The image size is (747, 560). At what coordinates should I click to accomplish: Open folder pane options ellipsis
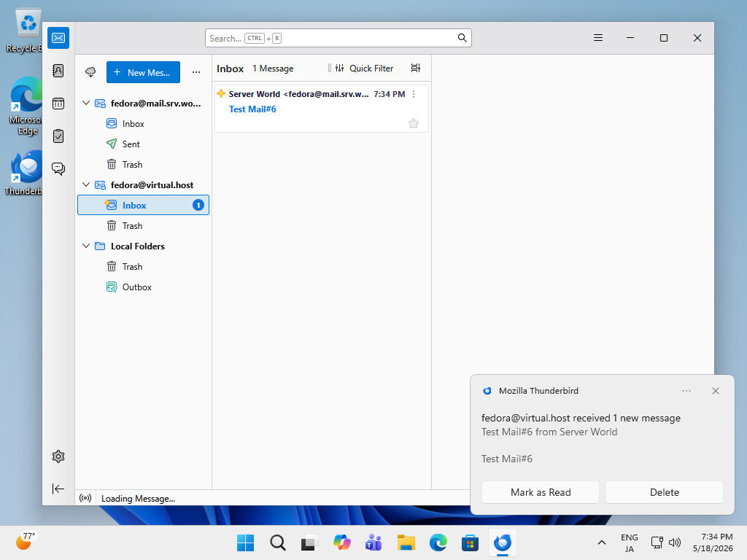[196, 72]
